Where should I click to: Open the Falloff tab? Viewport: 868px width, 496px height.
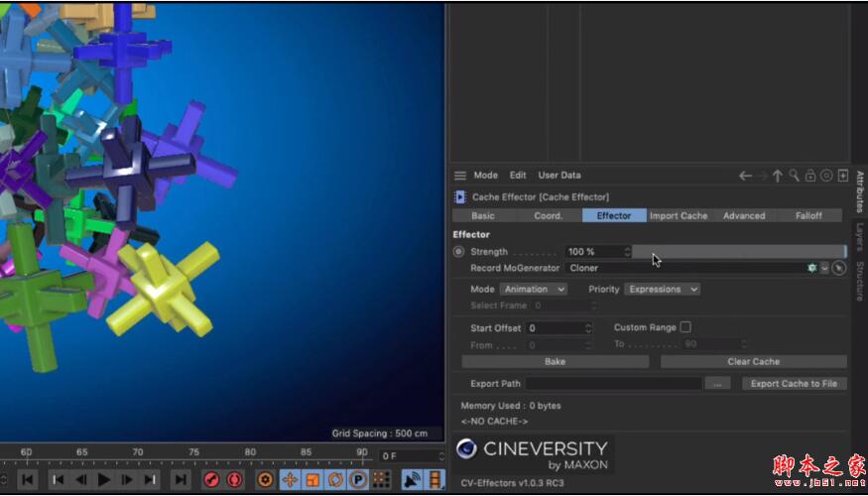click(x=808, y=216)
